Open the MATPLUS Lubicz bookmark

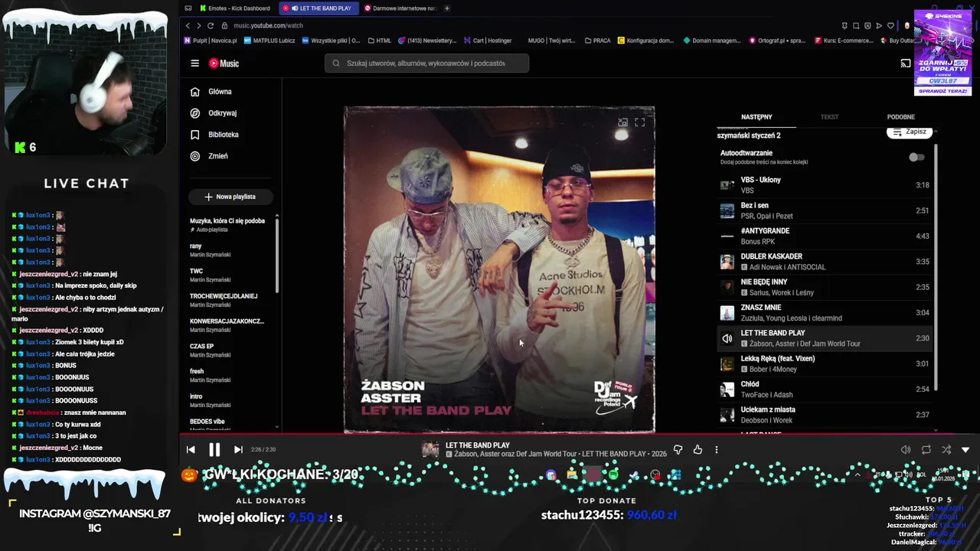(269, 41)
